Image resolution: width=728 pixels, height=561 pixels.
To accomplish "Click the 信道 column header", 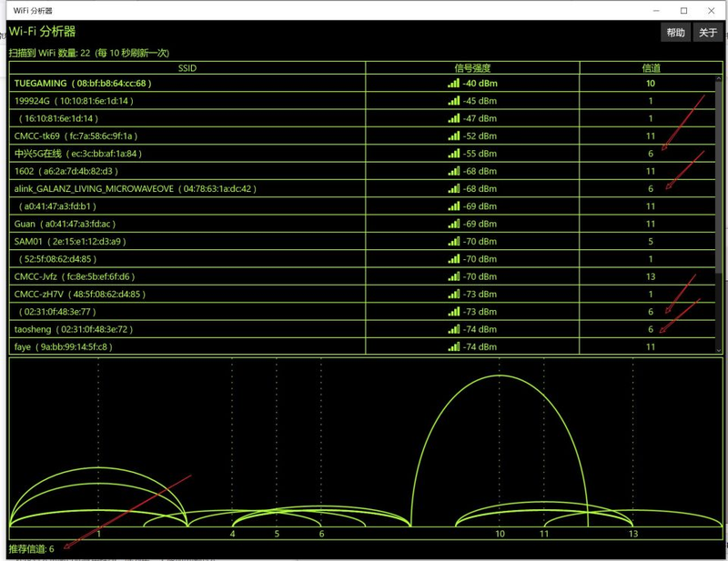I will pos(651,68).
